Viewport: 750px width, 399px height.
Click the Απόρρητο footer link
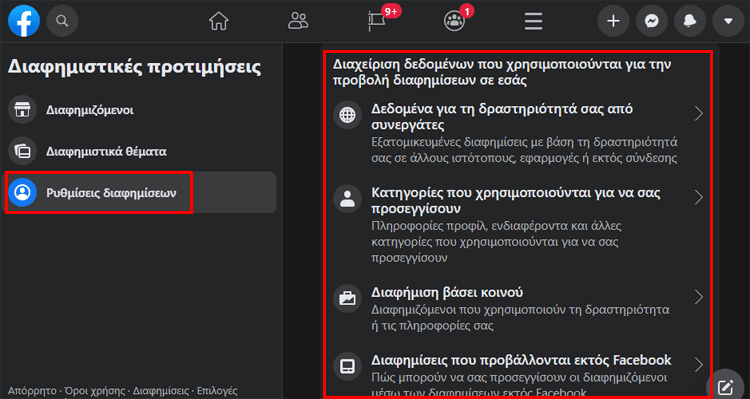pyautogui.click(x=32, y=391)
